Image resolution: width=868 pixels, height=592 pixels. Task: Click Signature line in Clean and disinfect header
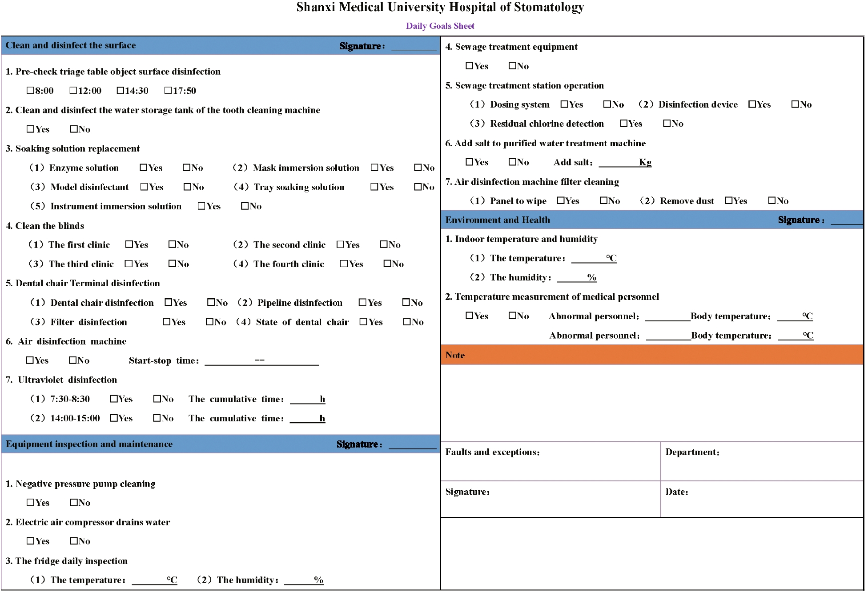414,46
